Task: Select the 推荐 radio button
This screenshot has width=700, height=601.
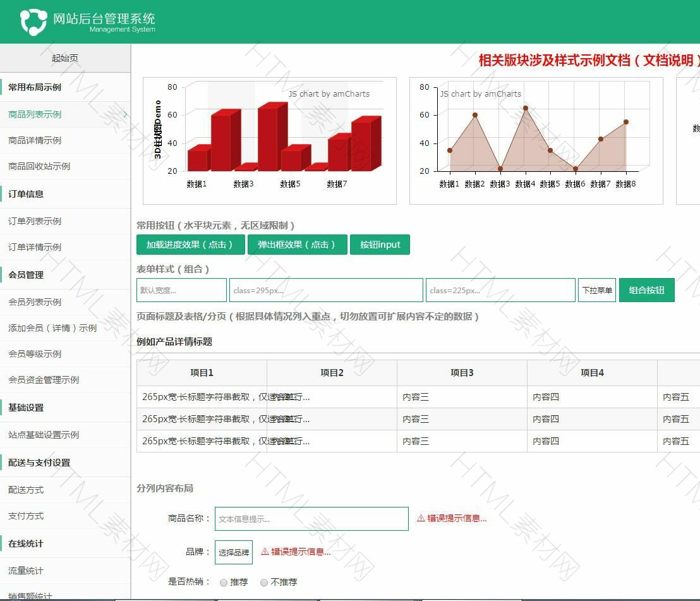Action: pos(224,583)
